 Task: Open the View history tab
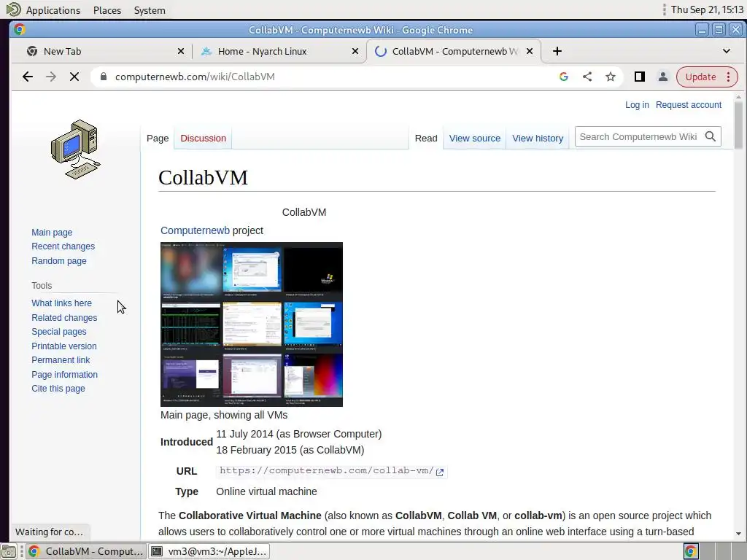point(538,138)
